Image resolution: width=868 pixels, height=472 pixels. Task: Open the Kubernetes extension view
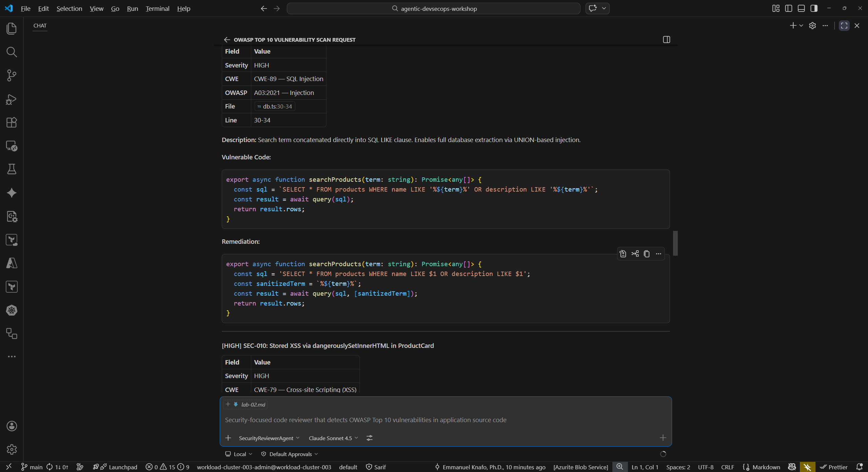(12, 310)
